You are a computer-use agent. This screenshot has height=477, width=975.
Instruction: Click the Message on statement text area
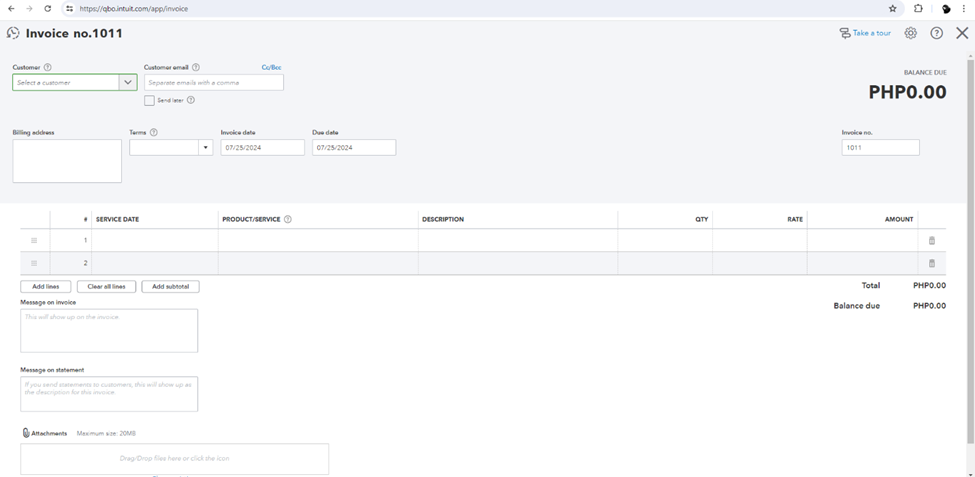[109, 394]
